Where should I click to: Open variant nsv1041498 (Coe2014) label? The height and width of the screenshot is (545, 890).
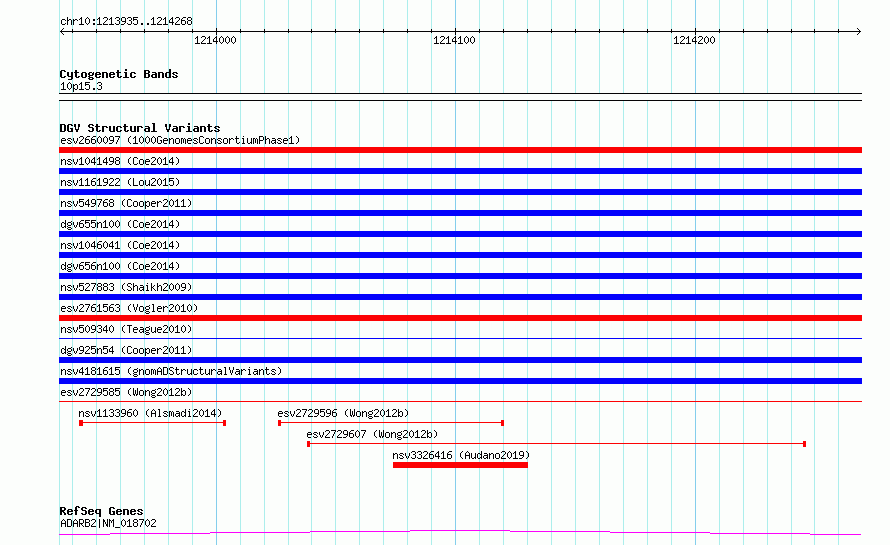(120, 161)
